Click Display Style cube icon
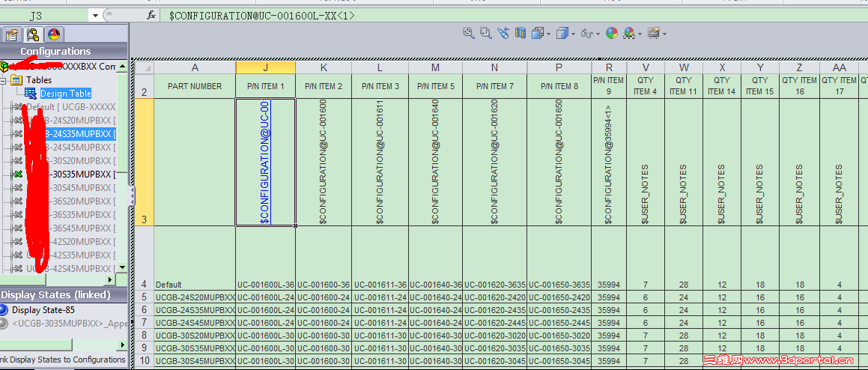 (x=562, y=33)
